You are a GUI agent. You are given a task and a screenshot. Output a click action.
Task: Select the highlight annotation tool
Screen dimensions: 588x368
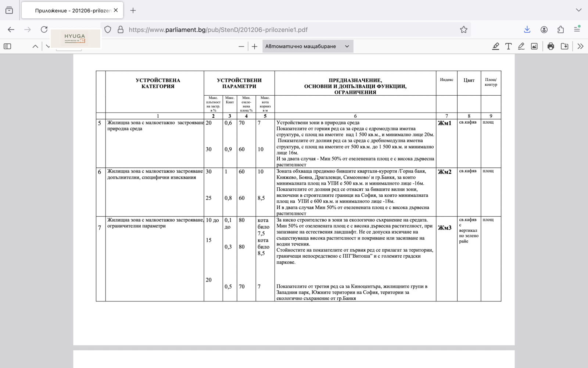click(x=495, y=46)
